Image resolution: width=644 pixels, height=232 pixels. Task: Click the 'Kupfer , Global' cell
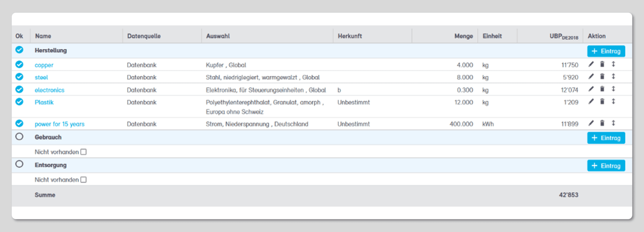pos(226,65)
